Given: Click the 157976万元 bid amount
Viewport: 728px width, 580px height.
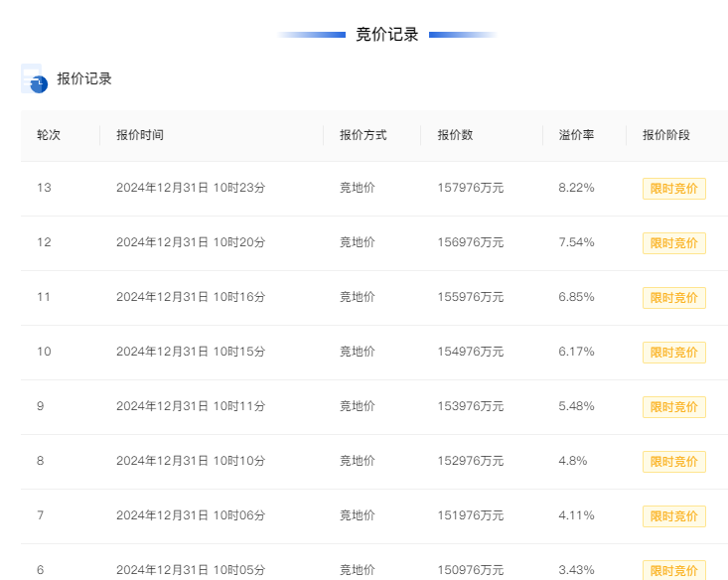Looking at the screenshot, I should pyautogui.click(x=471, y=188).
